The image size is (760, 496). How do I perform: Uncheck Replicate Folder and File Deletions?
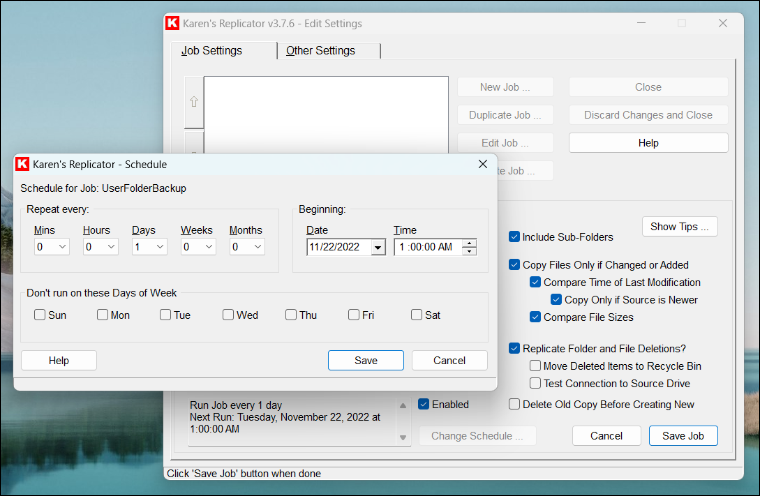(514, 348)
